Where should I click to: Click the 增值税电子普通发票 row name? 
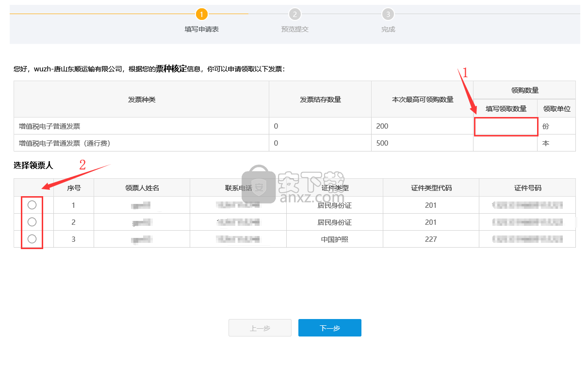point(49,126)
